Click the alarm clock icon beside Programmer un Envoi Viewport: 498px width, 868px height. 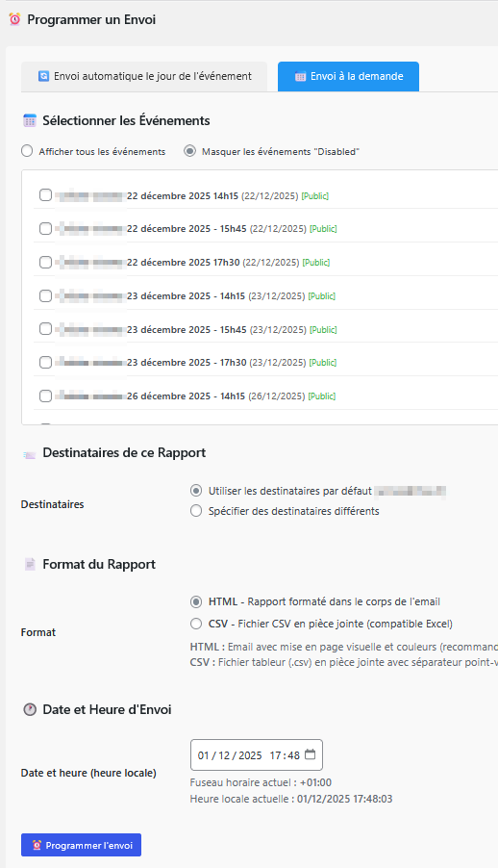[x=15, y=19]
